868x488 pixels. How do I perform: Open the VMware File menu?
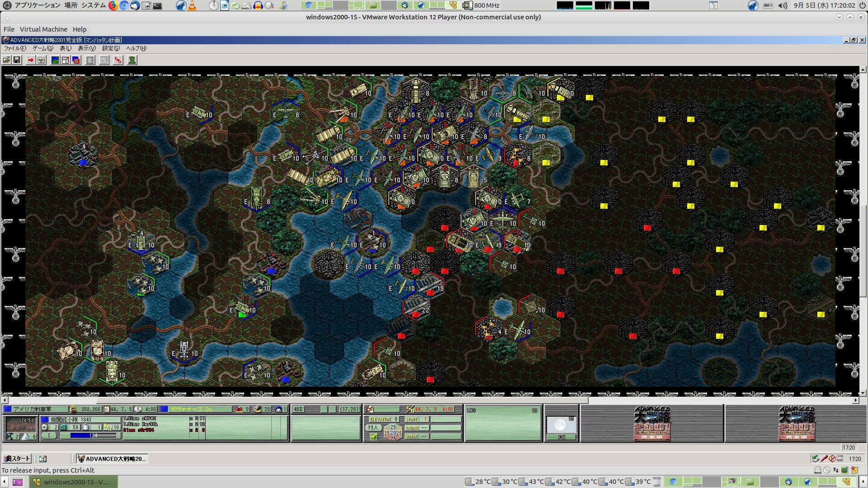coord(9,29)
